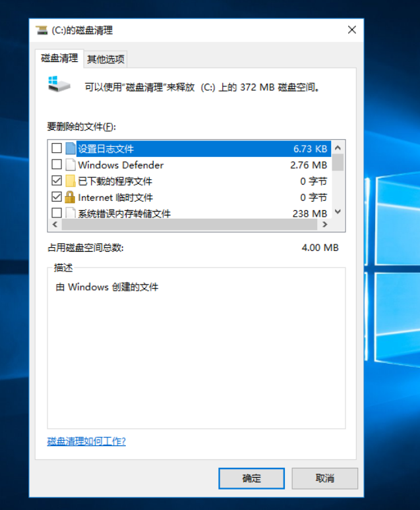Select the Internet 临时文件 row label
The height and width of the screenshot is (510, 420).
tap(115, 198)
